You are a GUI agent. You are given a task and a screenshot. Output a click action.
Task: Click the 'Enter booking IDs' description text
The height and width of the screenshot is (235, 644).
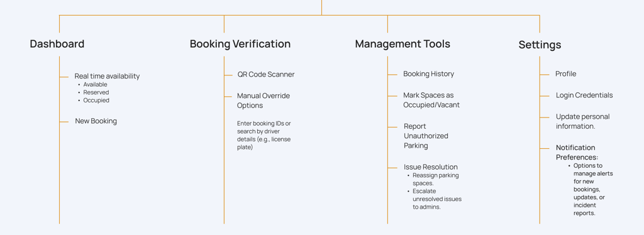[264, 135]
